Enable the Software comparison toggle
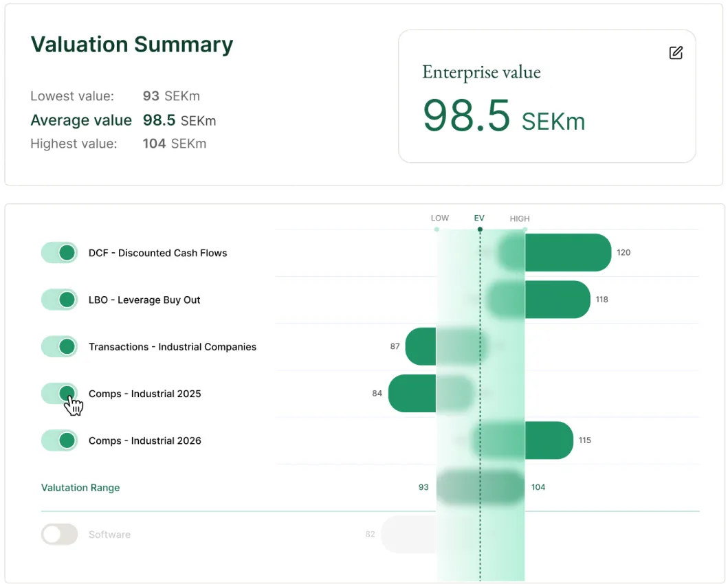Image resolution: width=728 pixels, height=584 pixels. coord(59,534)
